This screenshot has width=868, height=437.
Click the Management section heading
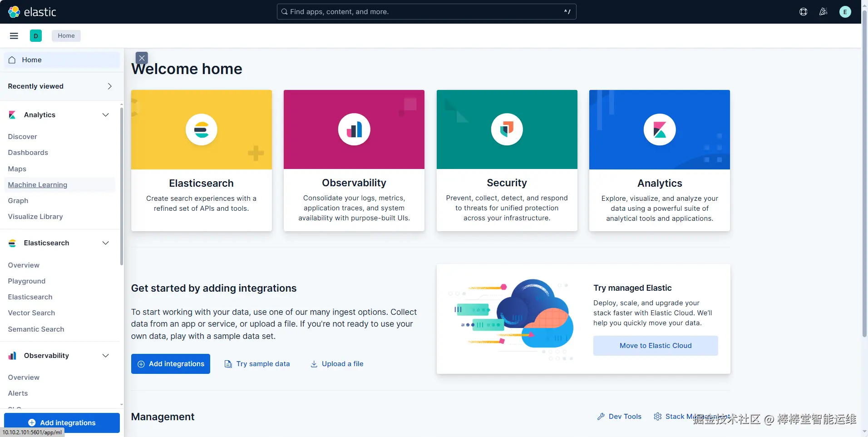click(163, 417)
